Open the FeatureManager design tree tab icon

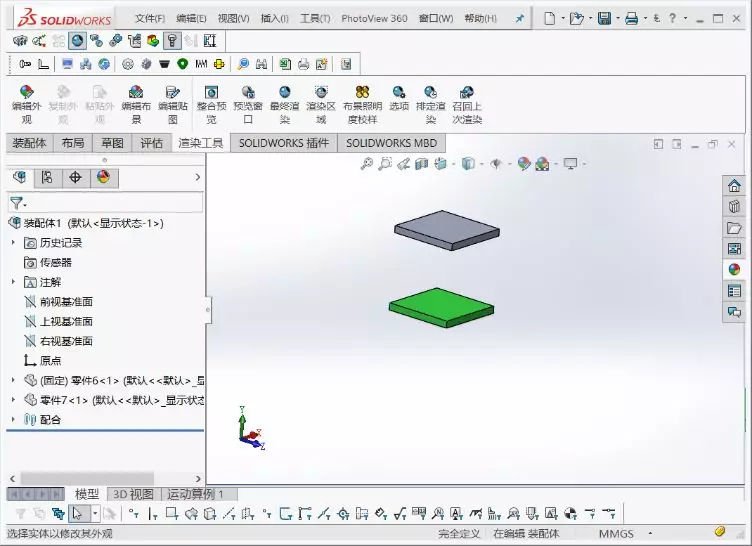[x=20, y=178]
